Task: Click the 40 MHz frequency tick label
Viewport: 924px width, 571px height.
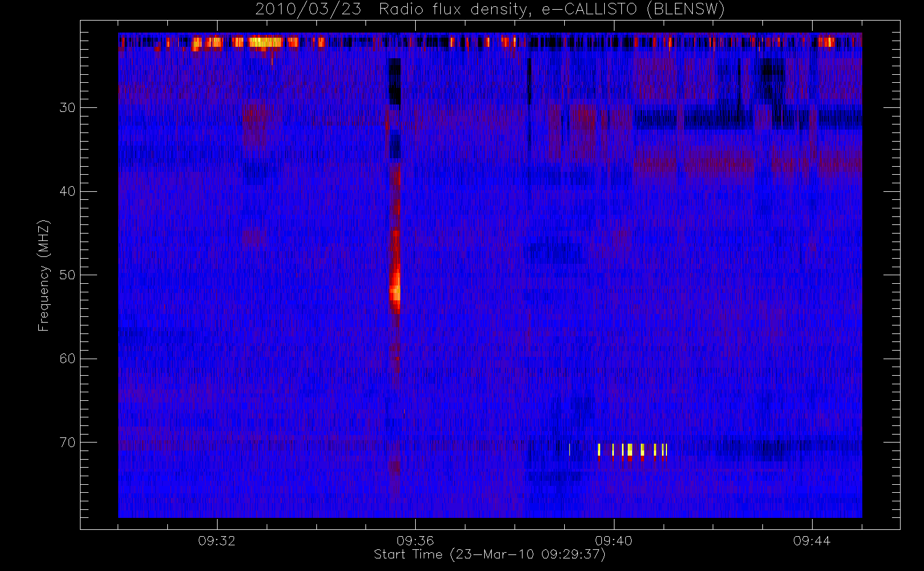Action: 67,191
